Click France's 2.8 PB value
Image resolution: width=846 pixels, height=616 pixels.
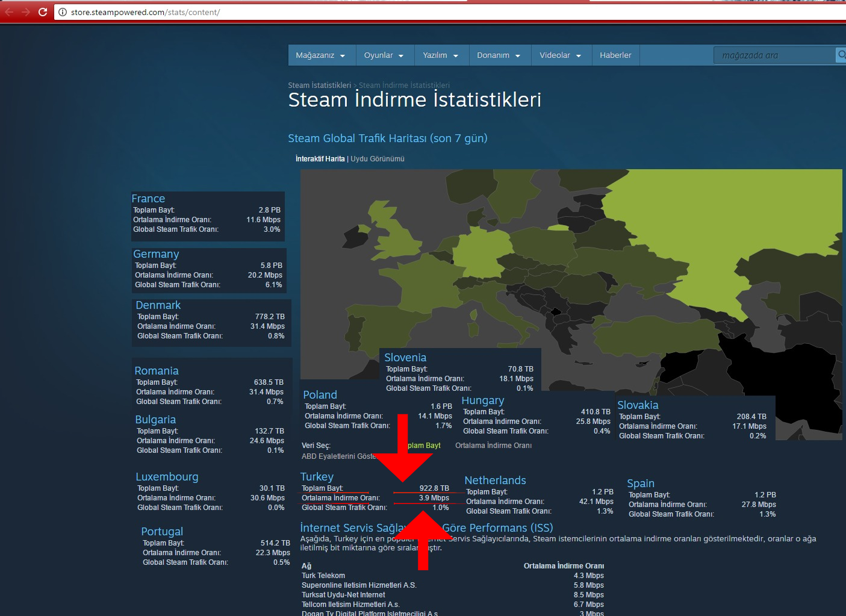[x=270, y=210]
